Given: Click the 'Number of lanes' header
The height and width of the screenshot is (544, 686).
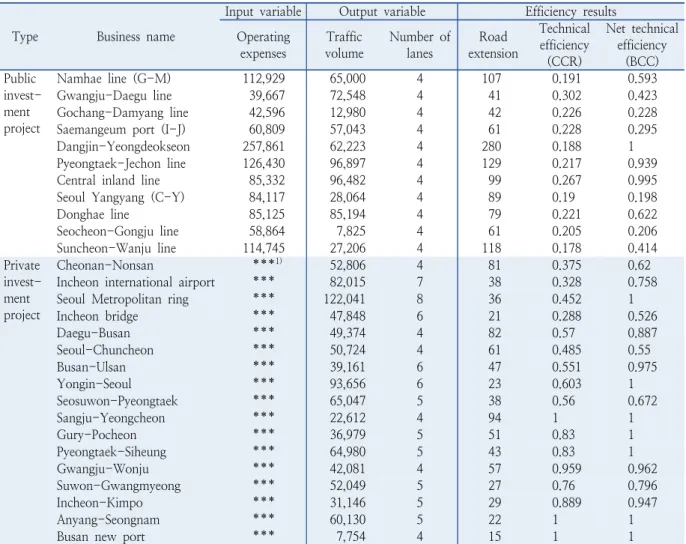Looking at the screenshot, I should [x=420, y=45].
